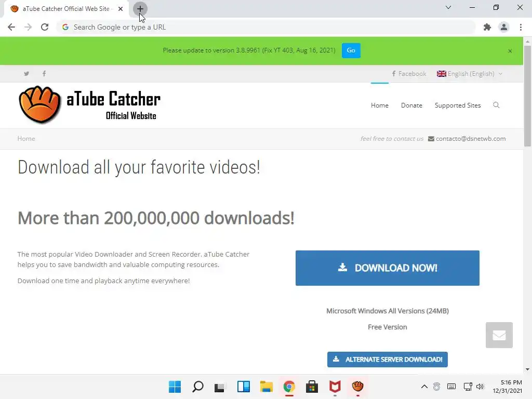
Task: Click the aTube Catcher glove logo
Action: pos(39,104)
